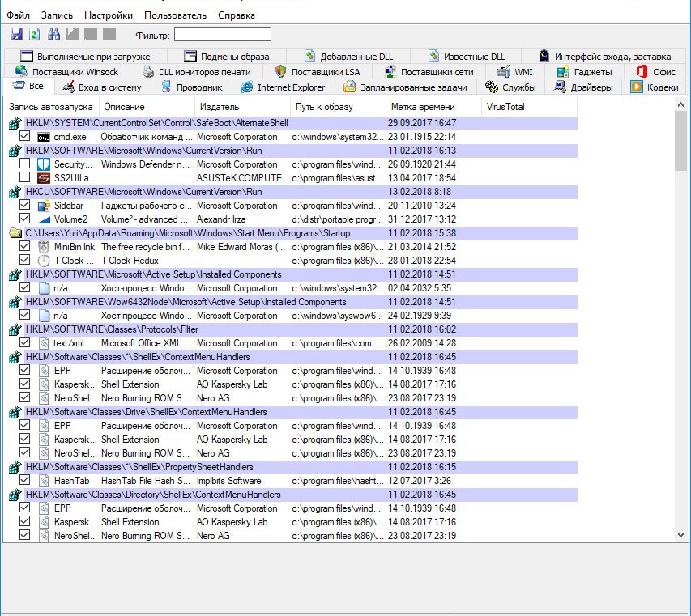Sort by the Метка времени column header
The image size is (691, 616).
coord(433,107)
